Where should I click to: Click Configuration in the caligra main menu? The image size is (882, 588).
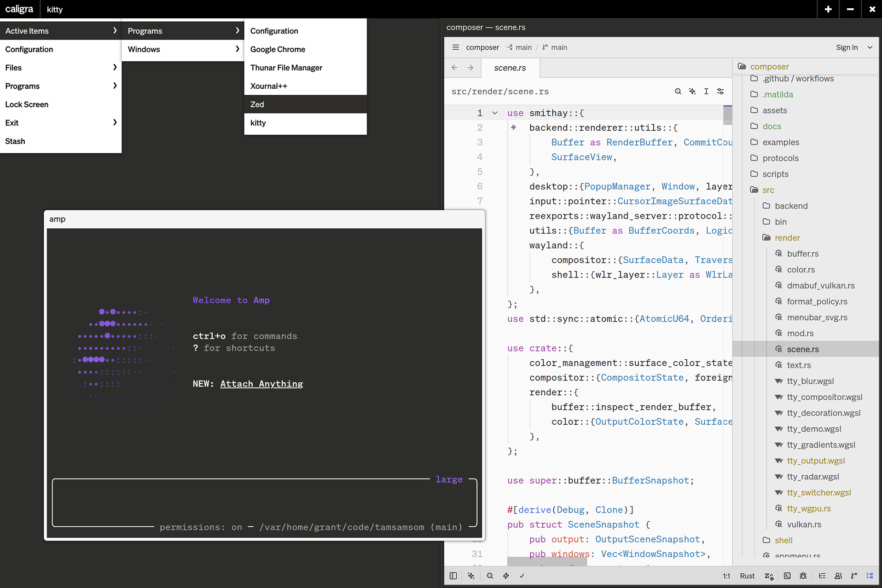click(x=61, y=49)
